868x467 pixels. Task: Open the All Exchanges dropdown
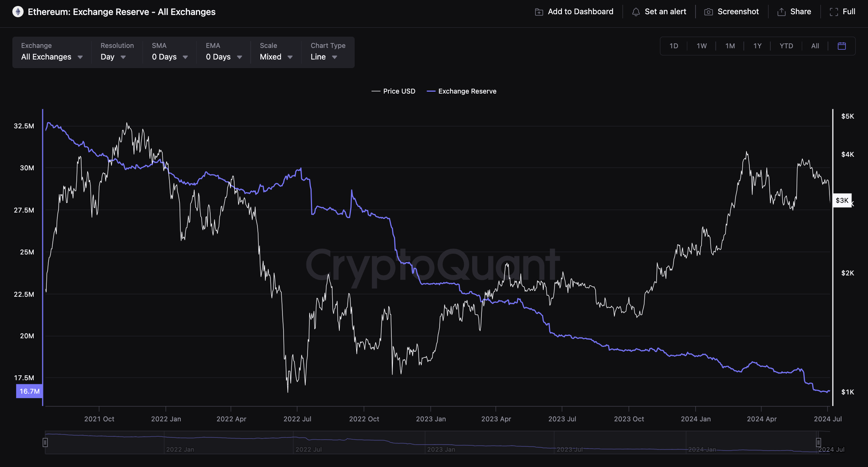point(52,57)
